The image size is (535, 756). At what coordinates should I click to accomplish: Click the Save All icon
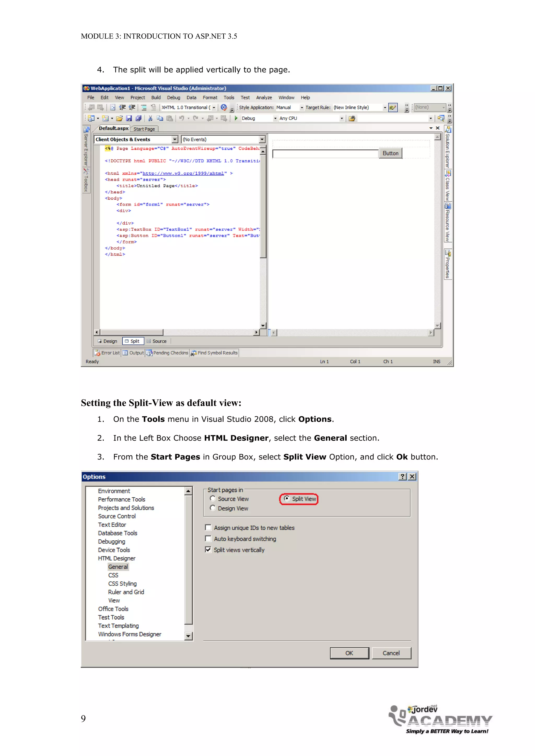(x=138, y=118)
